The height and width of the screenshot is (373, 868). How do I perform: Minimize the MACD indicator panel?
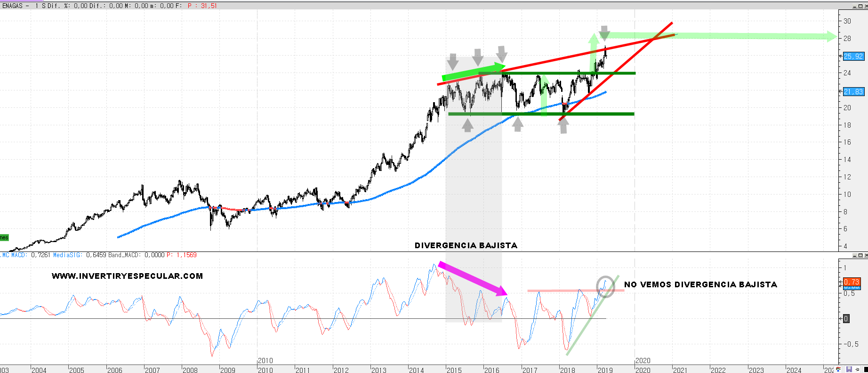pos(855,255)
